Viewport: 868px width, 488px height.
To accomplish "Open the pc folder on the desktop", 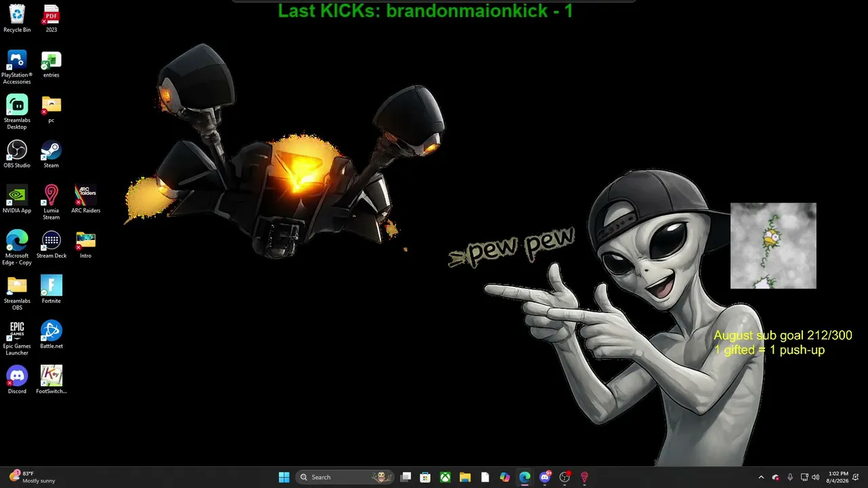I will tap(52, 109).
